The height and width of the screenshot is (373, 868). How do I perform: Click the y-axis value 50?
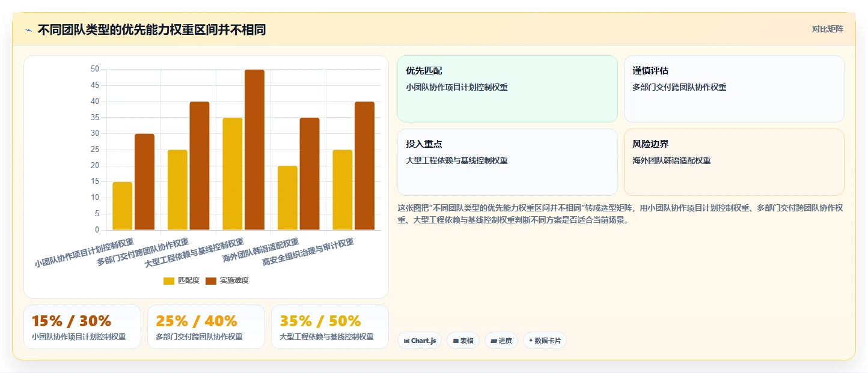point(95,69)
